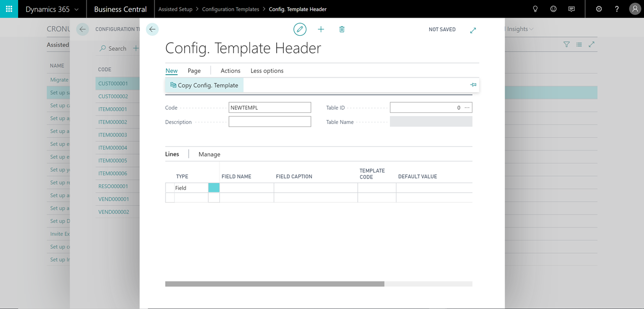Open the lightbulb Tell me search
The image size is (644, 309).
(x=535, y=9)
